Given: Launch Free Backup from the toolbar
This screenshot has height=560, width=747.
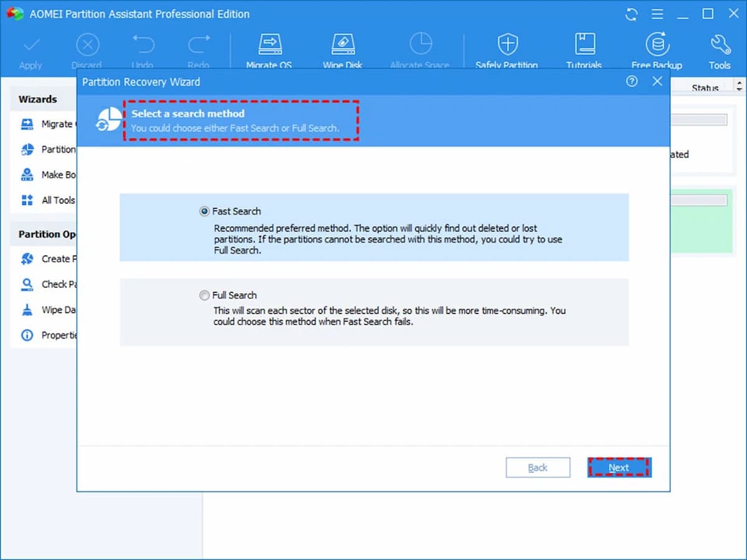Looking at the screenshot, I should click(x=657, y=49).
